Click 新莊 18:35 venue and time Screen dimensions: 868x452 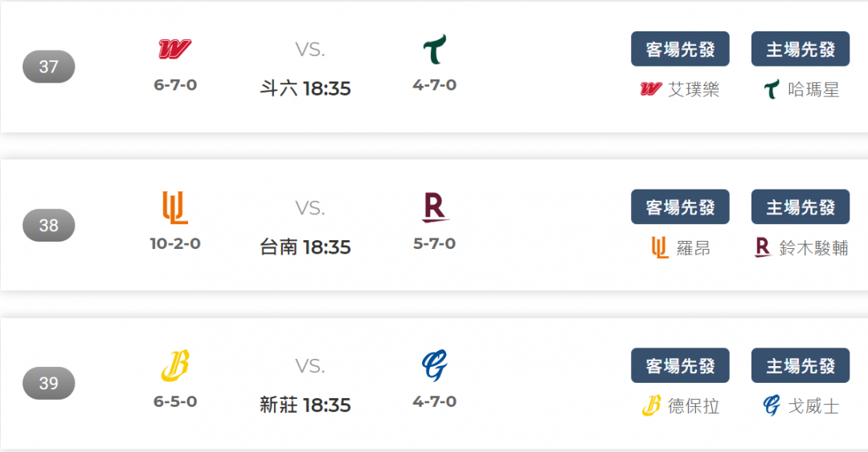305,405
